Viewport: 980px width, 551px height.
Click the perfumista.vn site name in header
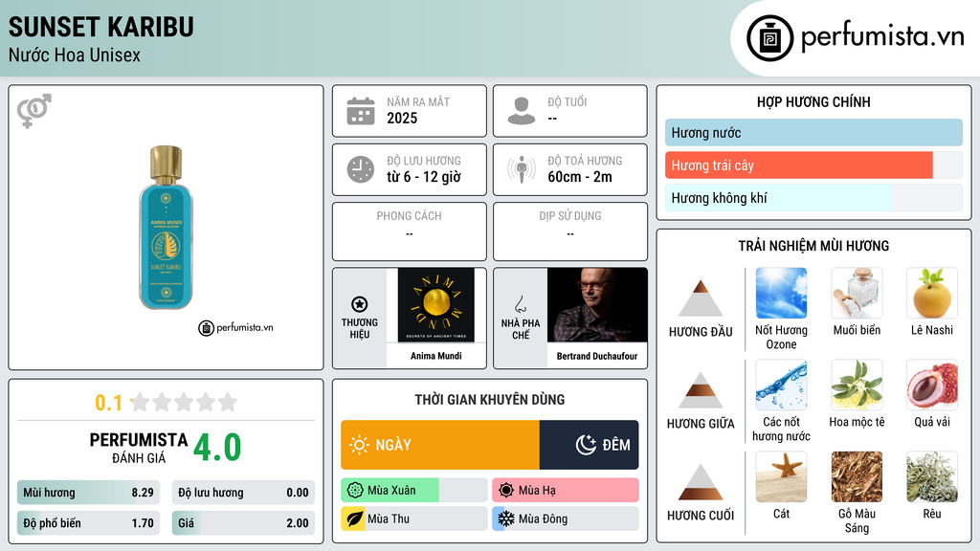point(882,37)
